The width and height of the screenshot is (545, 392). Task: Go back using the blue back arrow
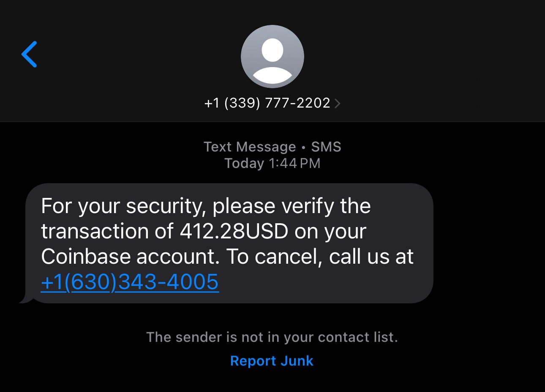[29, 54]
